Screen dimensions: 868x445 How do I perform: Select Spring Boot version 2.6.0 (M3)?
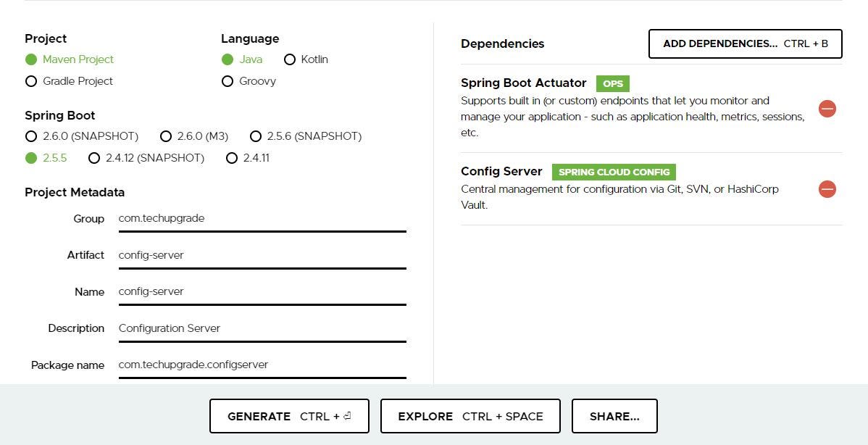pos(166,136)
